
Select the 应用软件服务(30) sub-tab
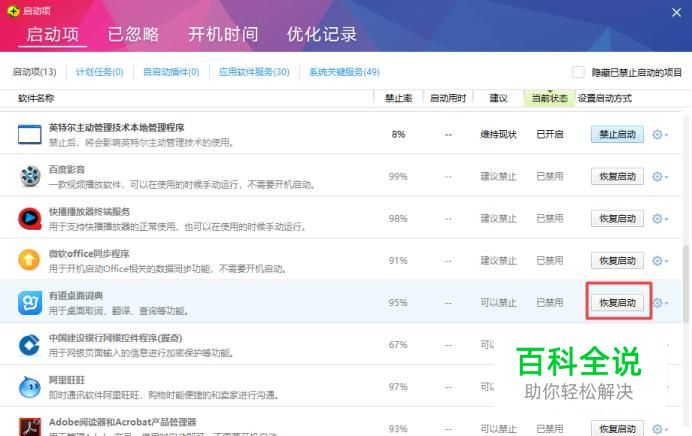click(x=254, y=71)
